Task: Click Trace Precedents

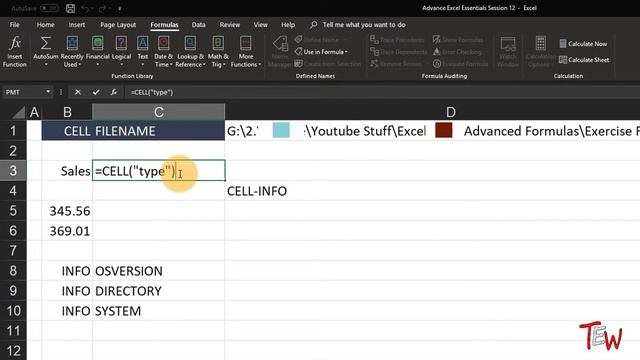Action: coord(397,40)
